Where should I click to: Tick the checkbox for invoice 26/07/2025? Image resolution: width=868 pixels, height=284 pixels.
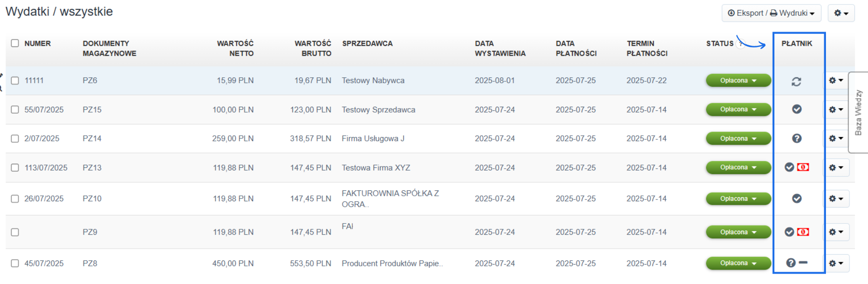click(x=15, y=198)
